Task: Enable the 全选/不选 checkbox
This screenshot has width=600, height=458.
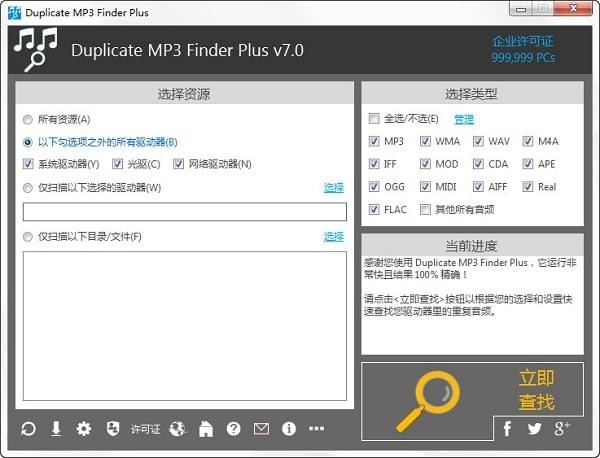Action: [375, 119]
